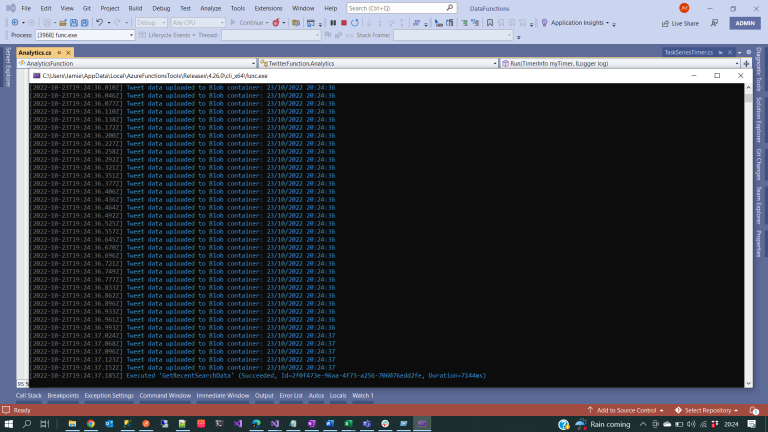Screen dimensions: 768x432
Task: Click the Navigate Backward toolbar icon
Action: coord(15,23)
